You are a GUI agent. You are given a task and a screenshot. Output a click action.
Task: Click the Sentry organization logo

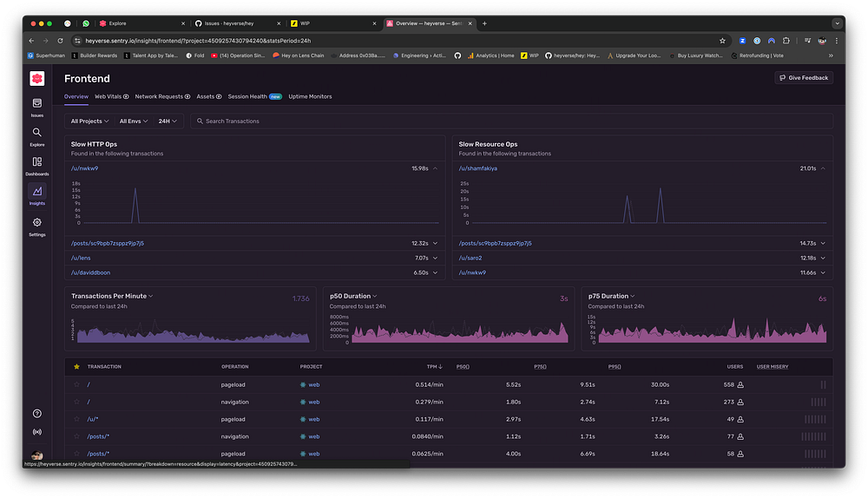point(36,79)
